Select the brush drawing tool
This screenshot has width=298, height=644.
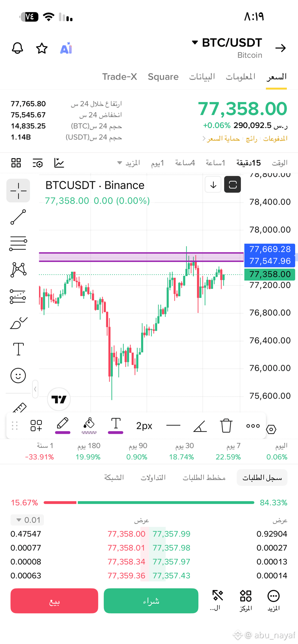click(x=18, y=323)
